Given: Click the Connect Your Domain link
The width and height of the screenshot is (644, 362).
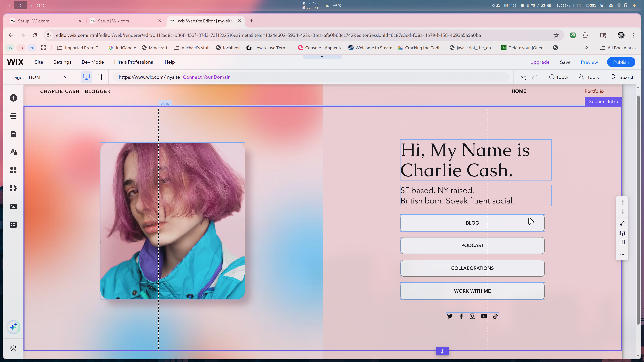Looking at the screenshot, I should click(x=206, y=77).
